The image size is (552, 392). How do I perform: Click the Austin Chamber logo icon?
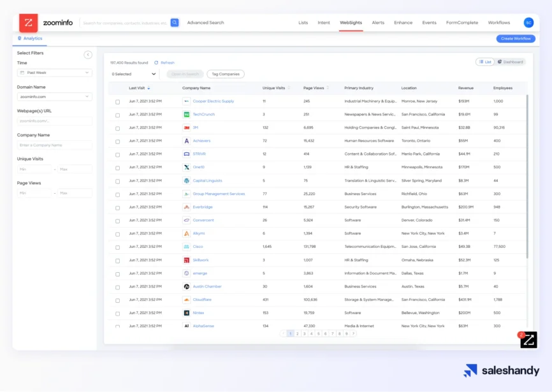tap(187, 286)
